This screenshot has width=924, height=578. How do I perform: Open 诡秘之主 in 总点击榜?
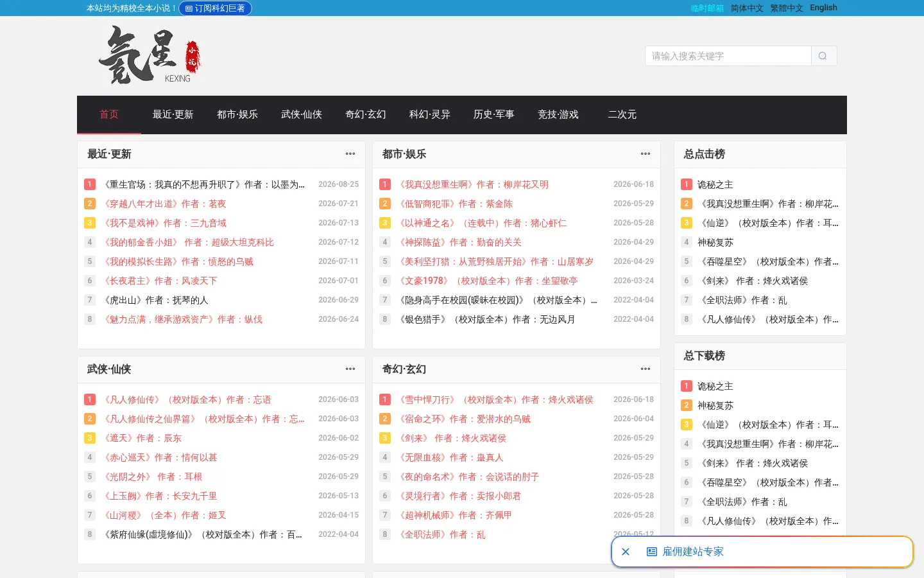(715, 184)
